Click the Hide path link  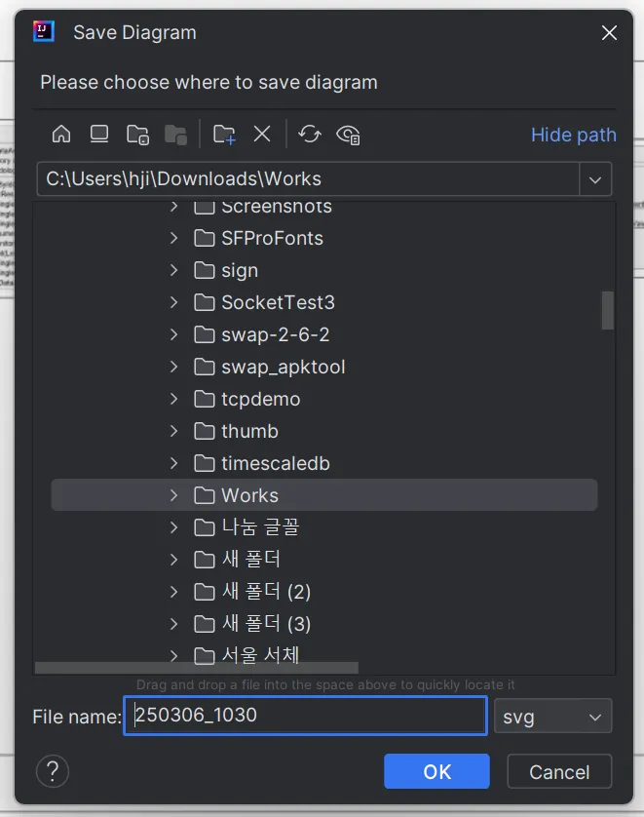tap(574, 135)
